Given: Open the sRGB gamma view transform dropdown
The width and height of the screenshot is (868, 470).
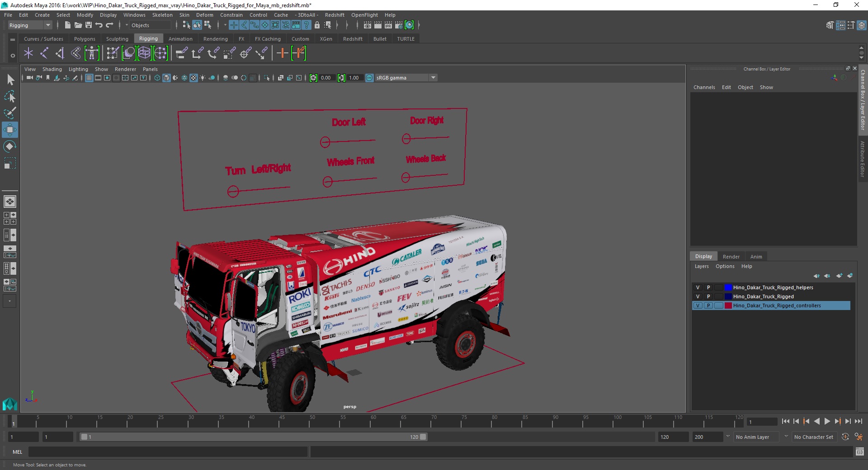Looking at the screenshot, I should (x=406, y=78).
